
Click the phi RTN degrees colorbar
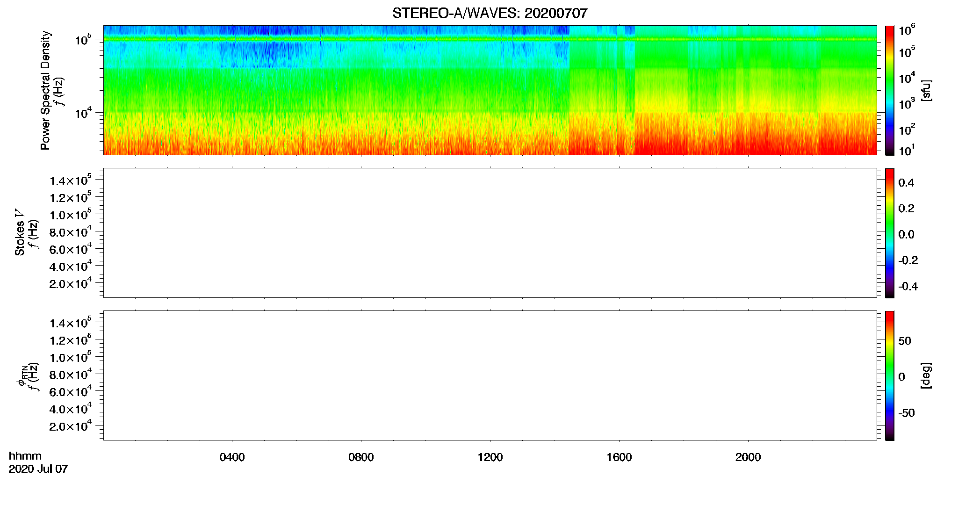(x=890, y=375)
